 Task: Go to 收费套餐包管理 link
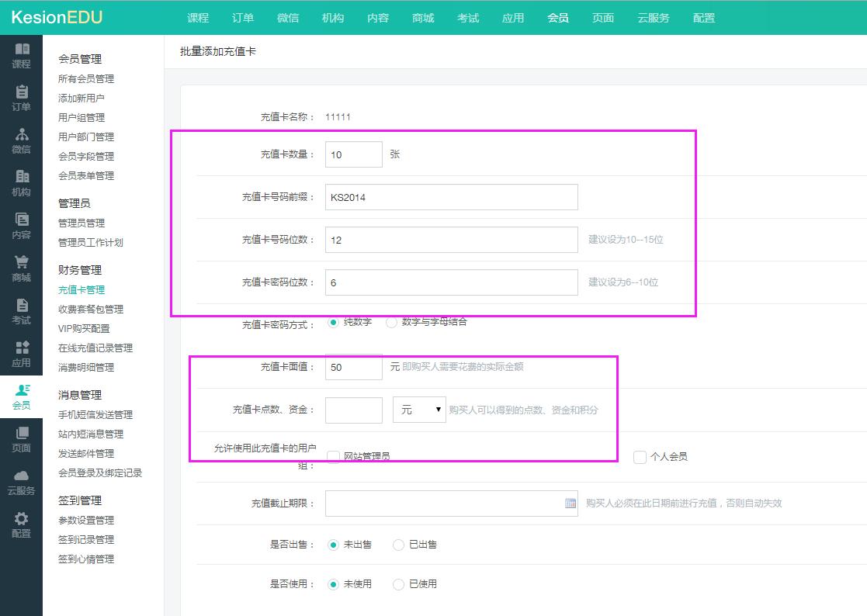point(91,310)
